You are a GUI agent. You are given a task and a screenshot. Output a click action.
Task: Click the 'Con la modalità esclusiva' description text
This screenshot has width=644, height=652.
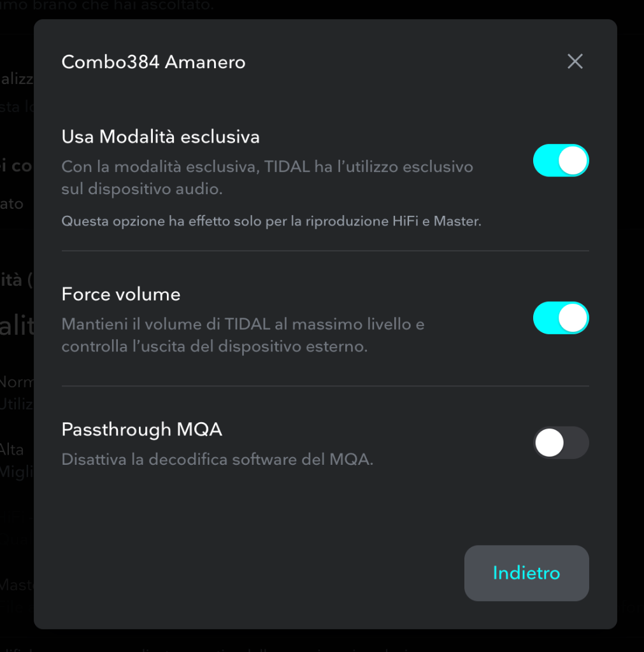pyautogui.click(x=267, y=178)
